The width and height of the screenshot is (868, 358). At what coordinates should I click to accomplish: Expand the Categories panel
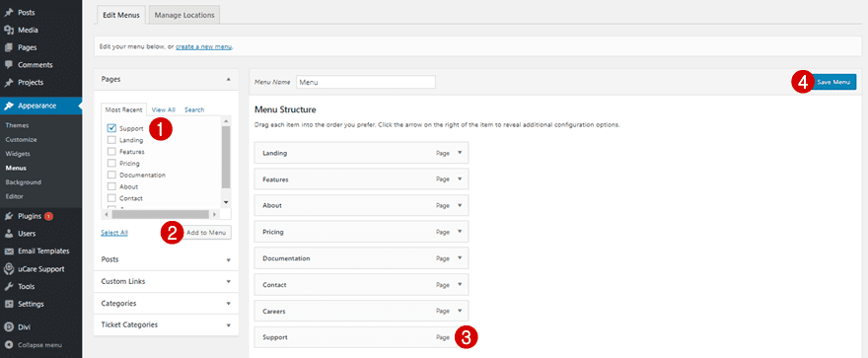click(166, 303)
